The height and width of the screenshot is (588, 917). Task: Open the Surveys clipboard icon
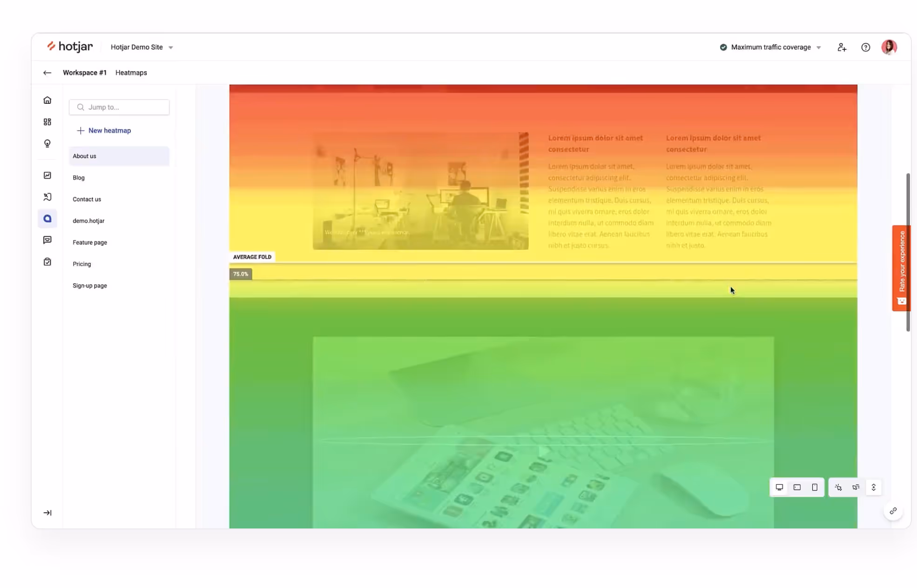47,262
